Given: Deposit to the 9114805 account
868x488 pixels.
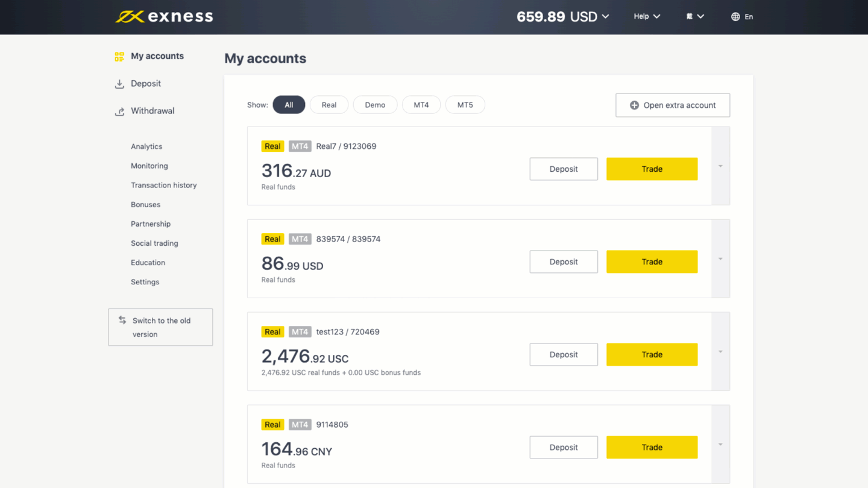Looking at the screenshot, I should [x=564, y=447].
